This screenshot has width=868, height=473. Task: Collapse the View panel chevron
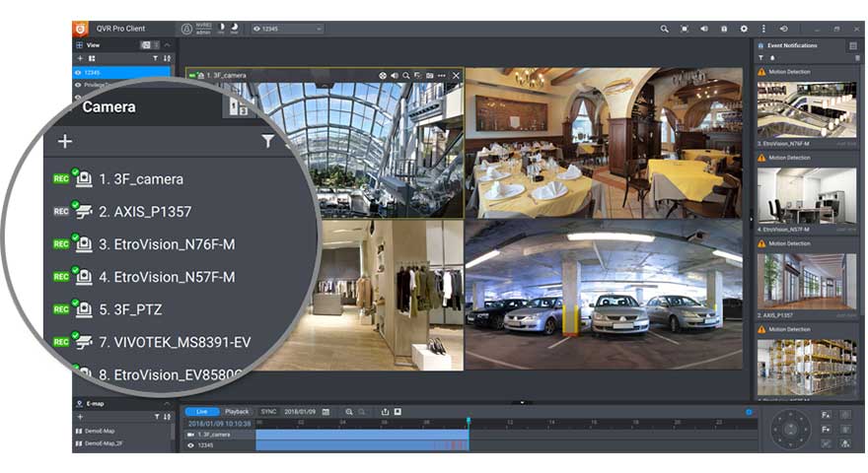(x=168, y=44)
